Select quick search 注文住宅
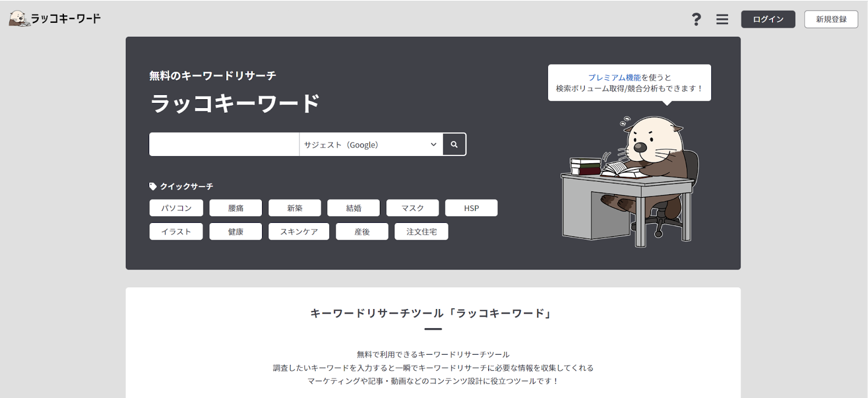 [422, 232]
